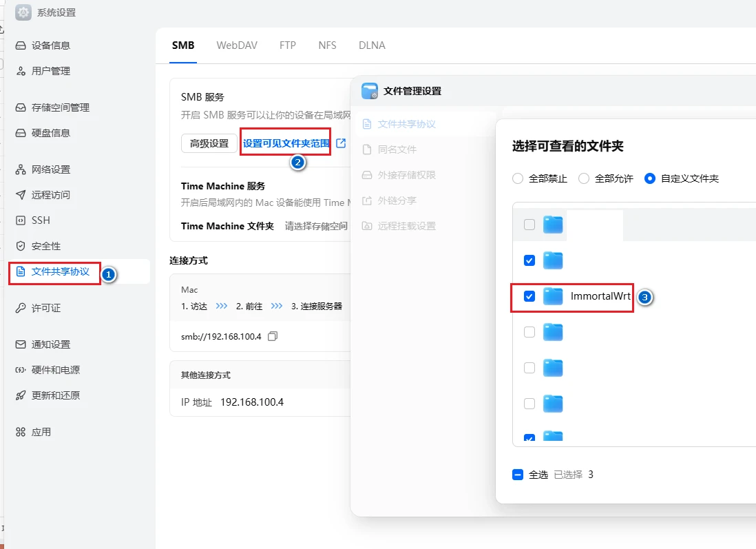Open 设备信息 in the sidebar
The width and height of the screenshot is (756, 549).
[52, 45]
